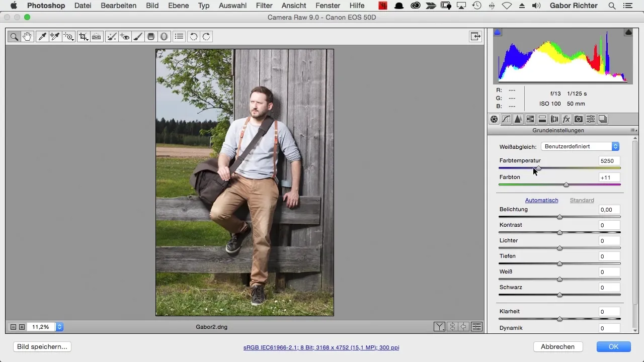Open the Basic settings panel tab

494,119
